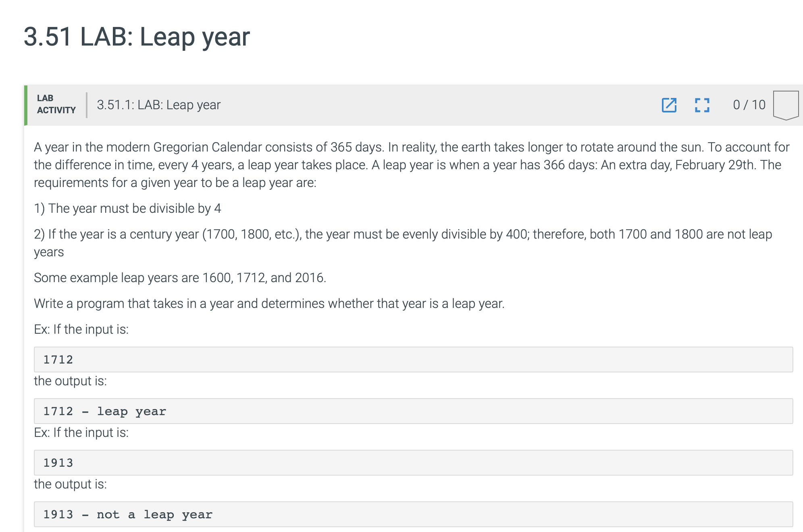Click the LAB ACTIVITY label
The height and width of the screenshot is (532, 803).
pyautogui.click(x=56, y=104)
